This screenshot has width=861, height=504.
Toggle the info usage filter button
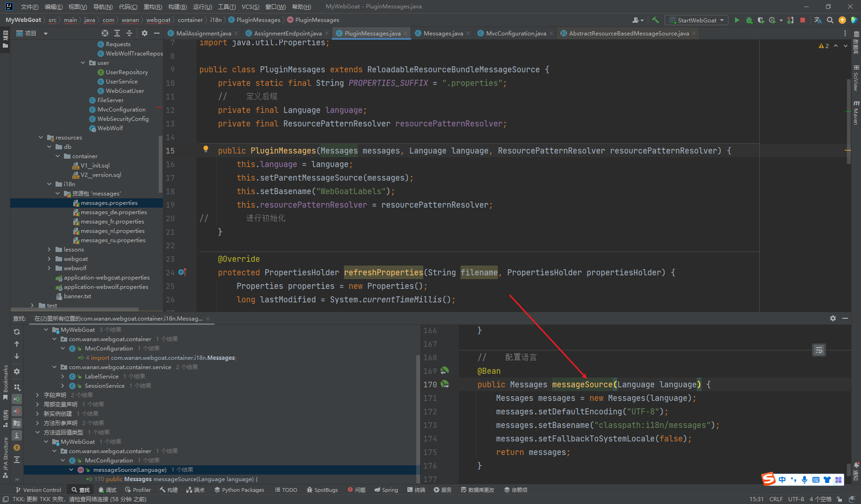(17, 435)
